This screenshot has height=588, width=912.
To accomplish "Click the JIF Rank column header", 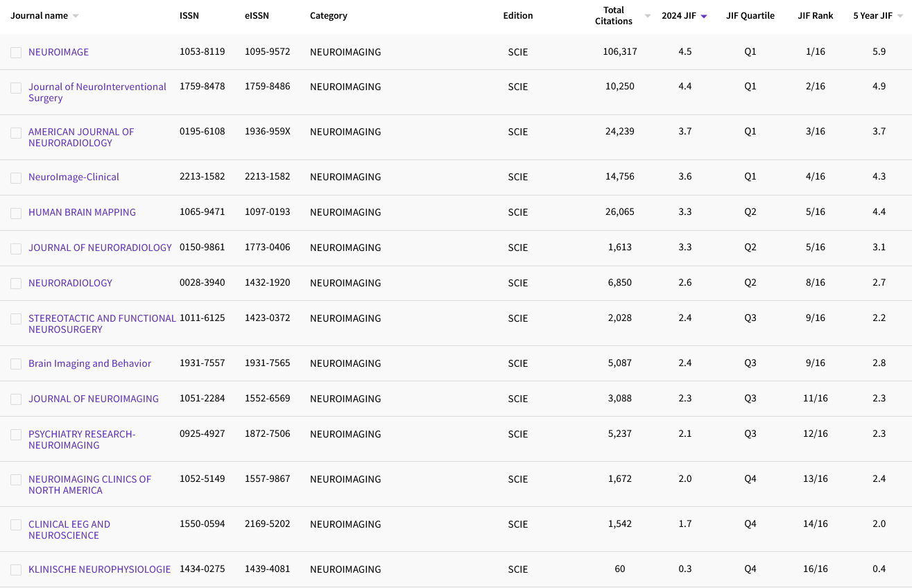I will point(815,16).
